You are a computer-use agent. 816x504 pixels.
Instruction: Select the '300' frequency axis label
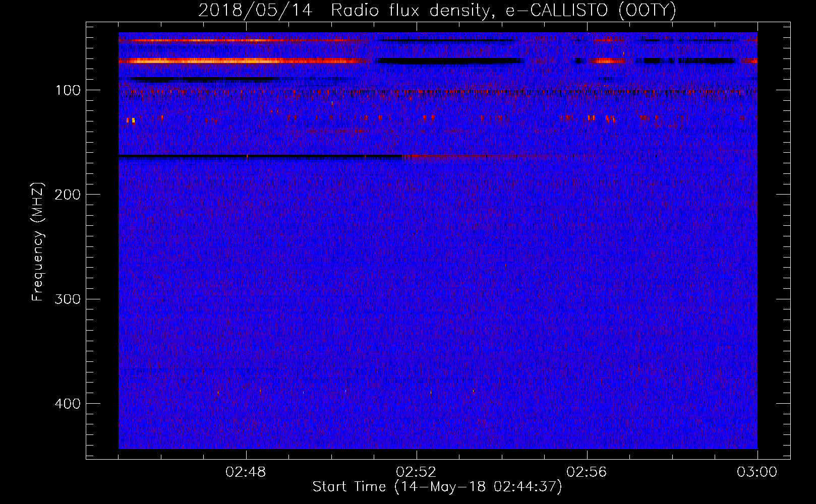coord(68,299)
